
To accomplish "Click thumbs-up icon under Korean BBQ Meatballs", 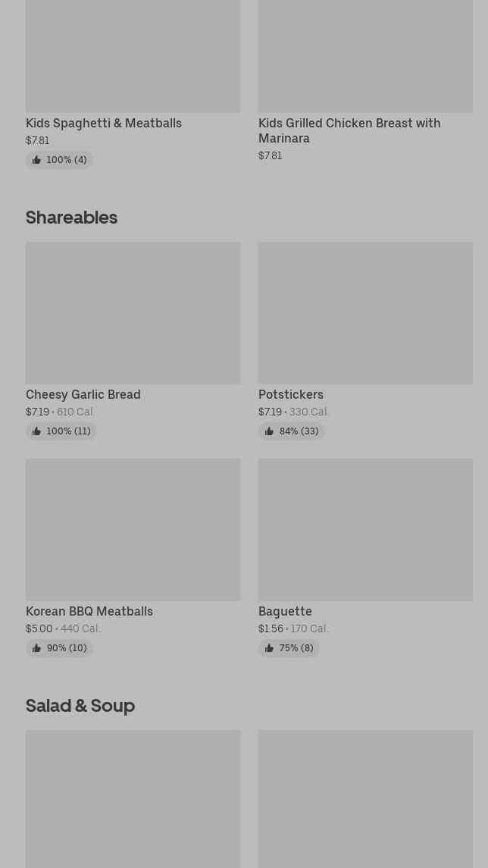I will click(36, 648).
